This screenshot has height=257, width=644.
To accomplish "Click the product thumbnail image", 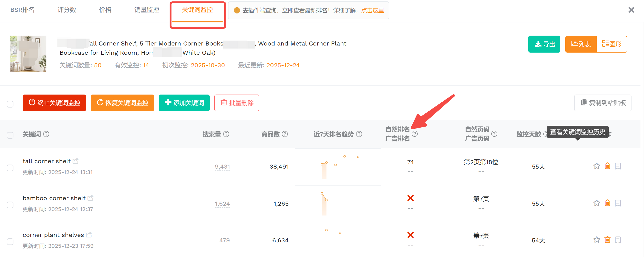I will [x=28, y=54].
